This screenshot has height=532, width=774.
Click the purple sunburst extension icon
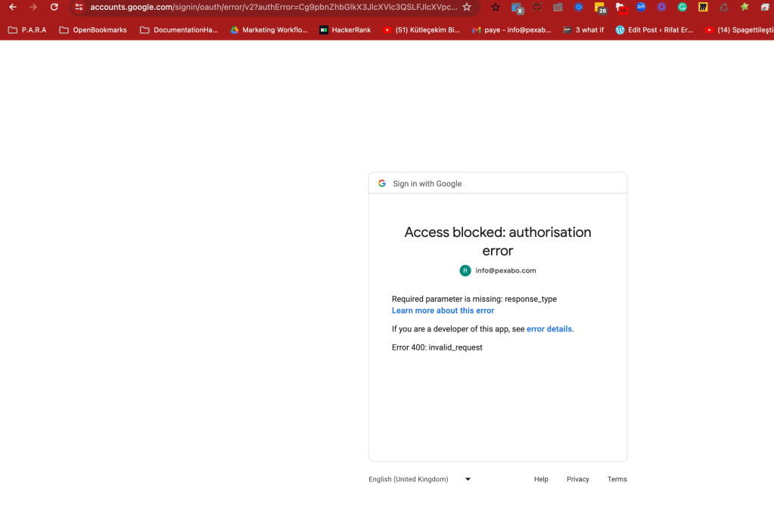[x=661, y=7]
